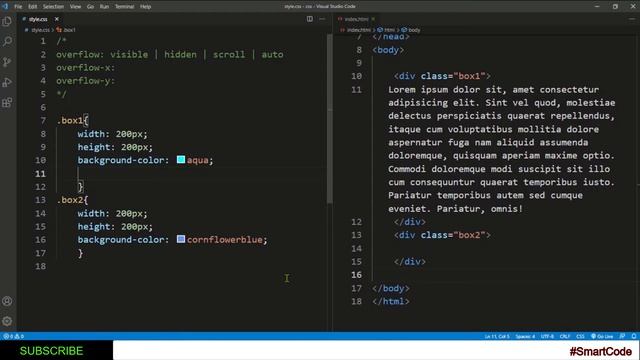Click errors and warnings count in status bar

pyautogui.click(x=13, y=336)
